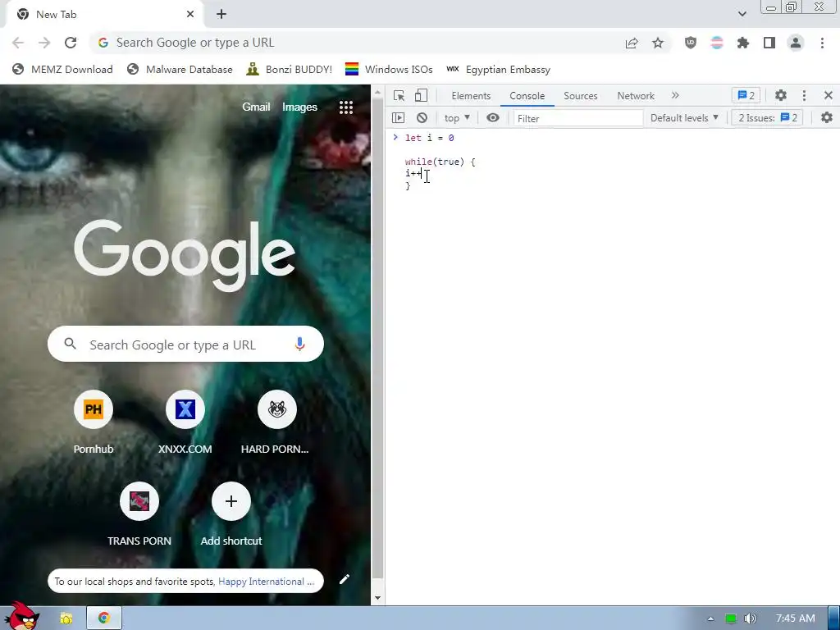840x630 pixels.
Task: Start voice search with the microphone
Action: pyautogui.click(x=300, y=344)
